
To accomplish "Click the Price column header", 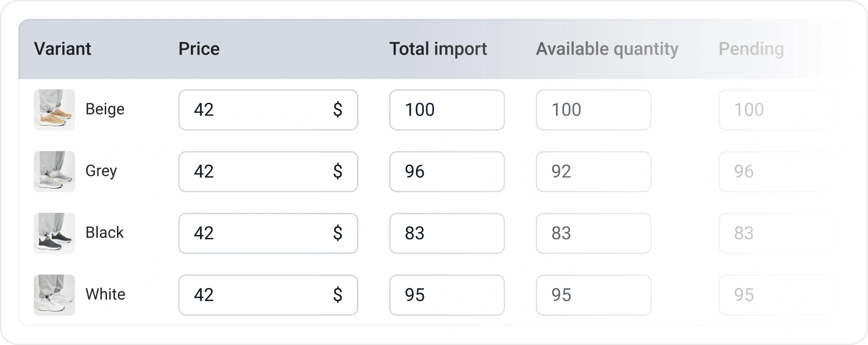I will (x=199, y=49).
